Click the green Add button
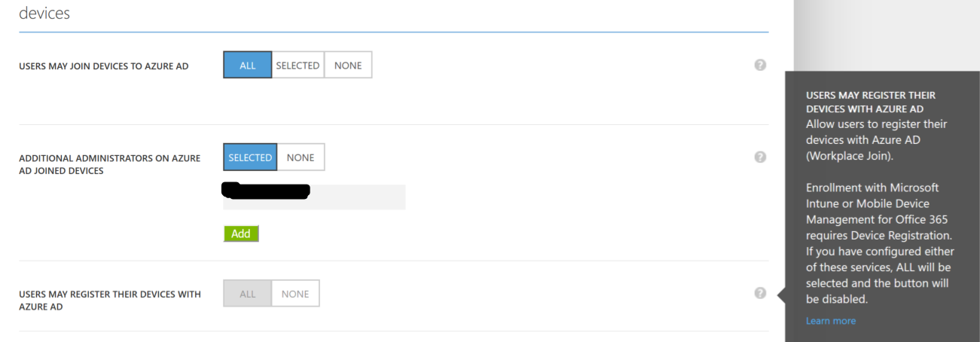This screenshot has height=342, width=980. click(x=241, y=234)
